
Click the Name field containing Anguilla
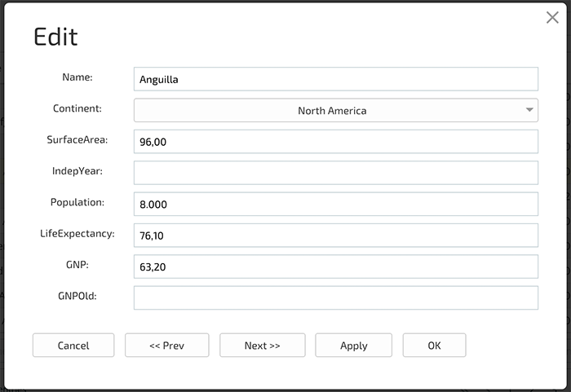click(x=336, y=79)
